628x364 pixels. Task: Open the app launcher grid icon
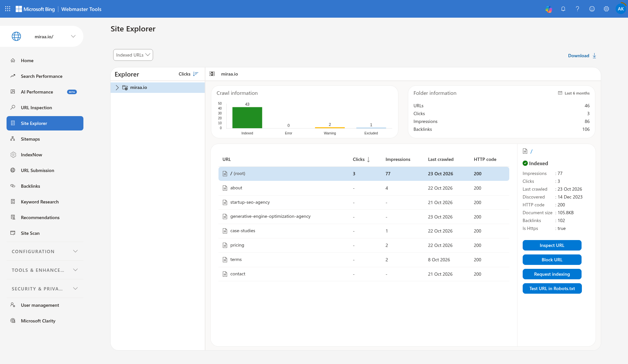pyautogui.click(x=8, y=9)
